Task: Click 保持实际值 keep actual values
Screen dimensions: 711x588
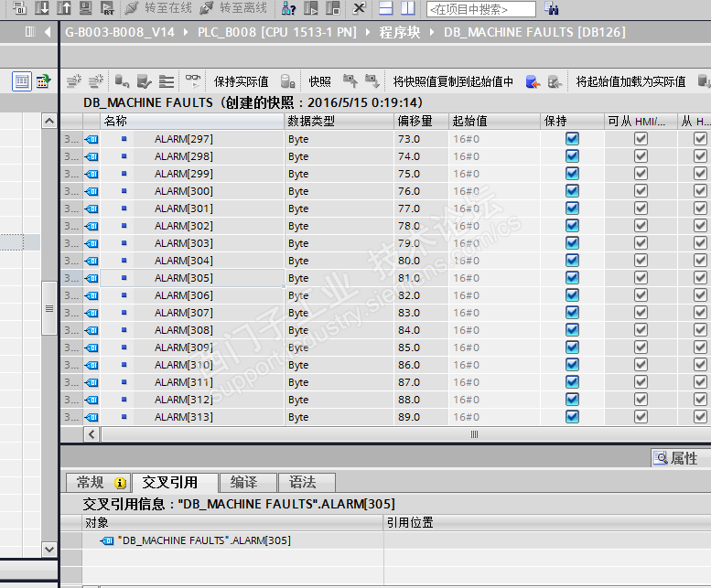Action: coord(241,81)
